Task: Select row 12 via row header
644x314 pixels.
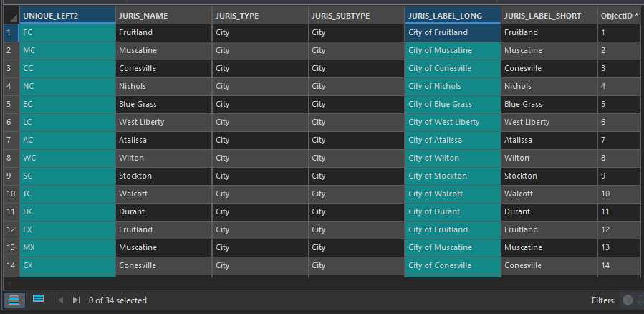Action: coord(9,229)
